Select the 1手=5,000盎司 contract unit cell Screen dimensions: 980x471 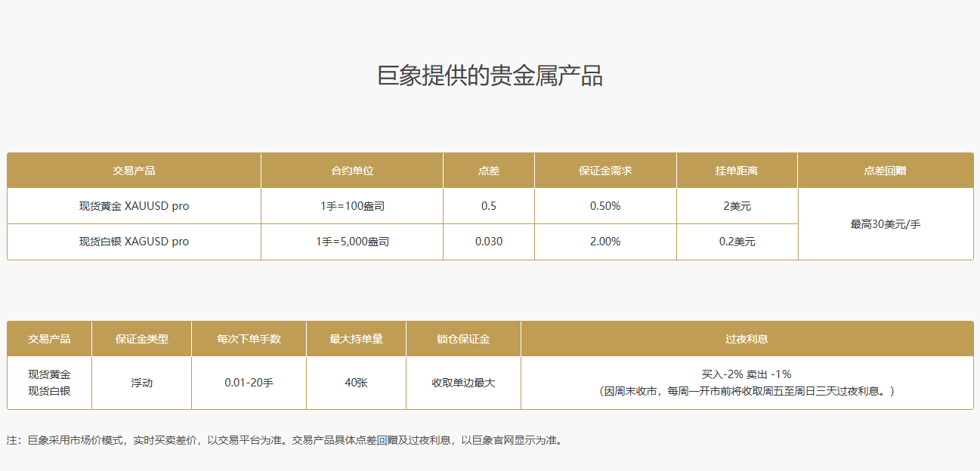point(352,242)
